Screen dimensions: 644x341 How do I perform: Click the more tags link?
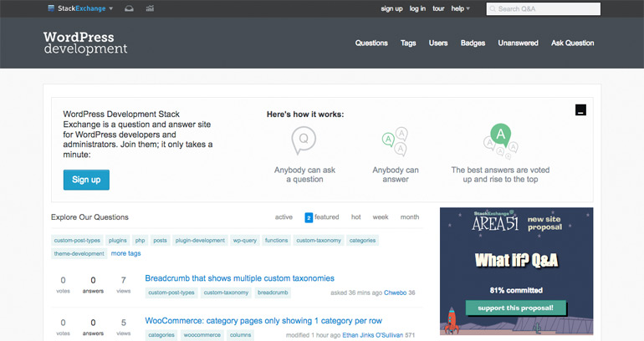pos(125,253)
